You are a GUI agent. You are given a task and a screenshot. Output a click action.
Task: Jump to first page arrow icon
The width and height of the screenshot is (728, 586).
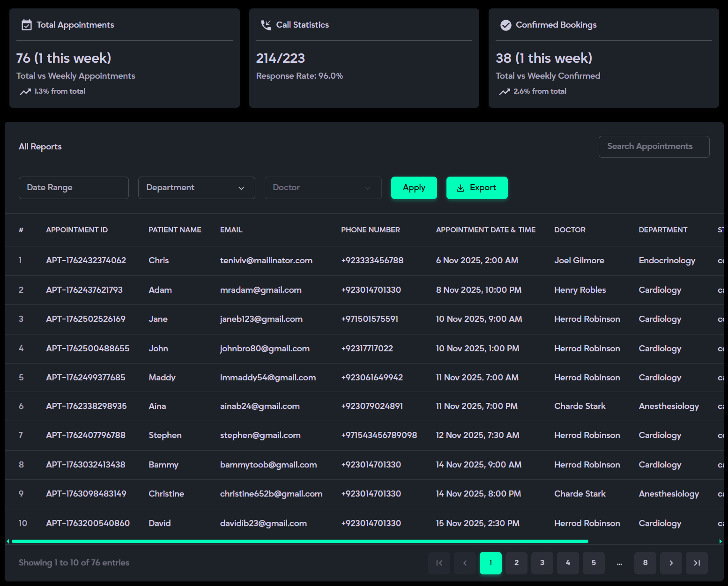click(x=439, y=563)
